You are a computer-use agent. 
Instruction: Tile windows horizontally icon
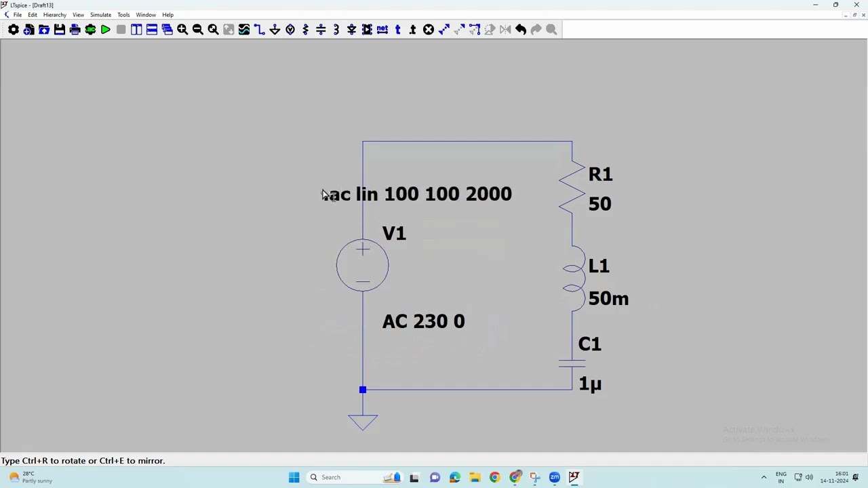[152, 30]
